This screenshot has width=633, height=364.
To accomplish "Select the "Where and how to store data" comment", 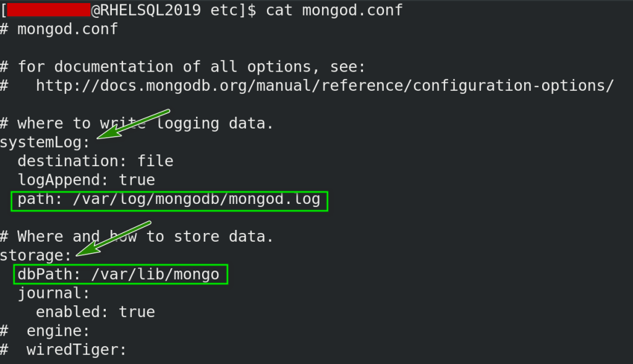I will pos(136,237).
